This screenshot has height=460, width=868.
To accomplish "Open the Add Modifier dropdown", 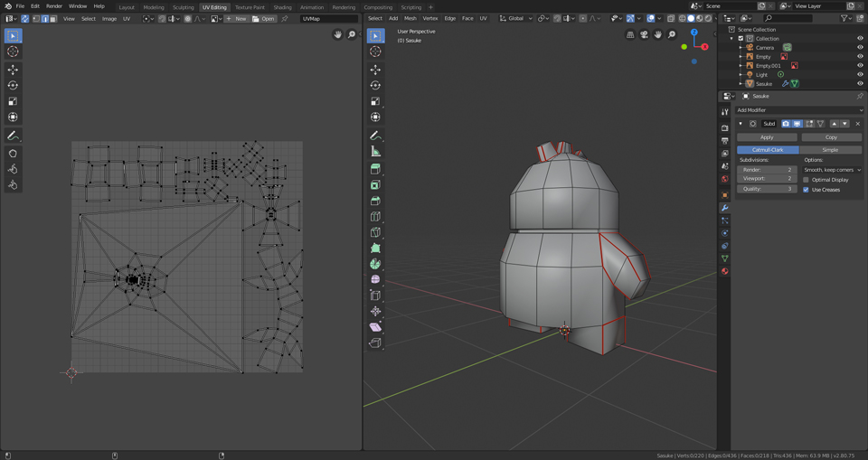I will click(x=798, y=110).
